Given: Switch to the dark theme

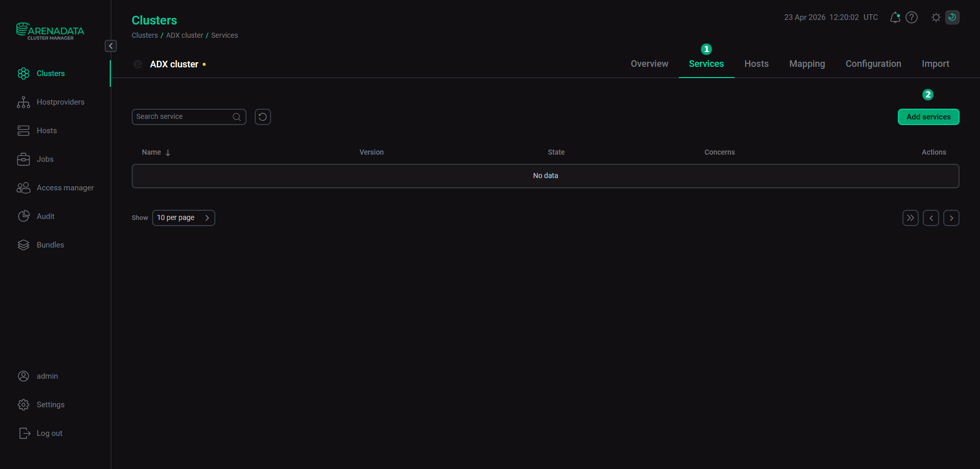Looking at the screenshot, I should 952,17.
